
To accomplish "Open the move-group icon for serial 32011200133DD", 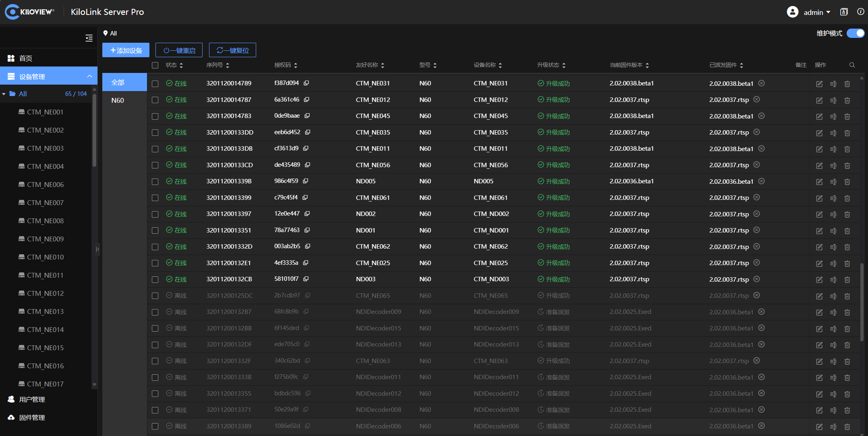I will click(833, 133).
